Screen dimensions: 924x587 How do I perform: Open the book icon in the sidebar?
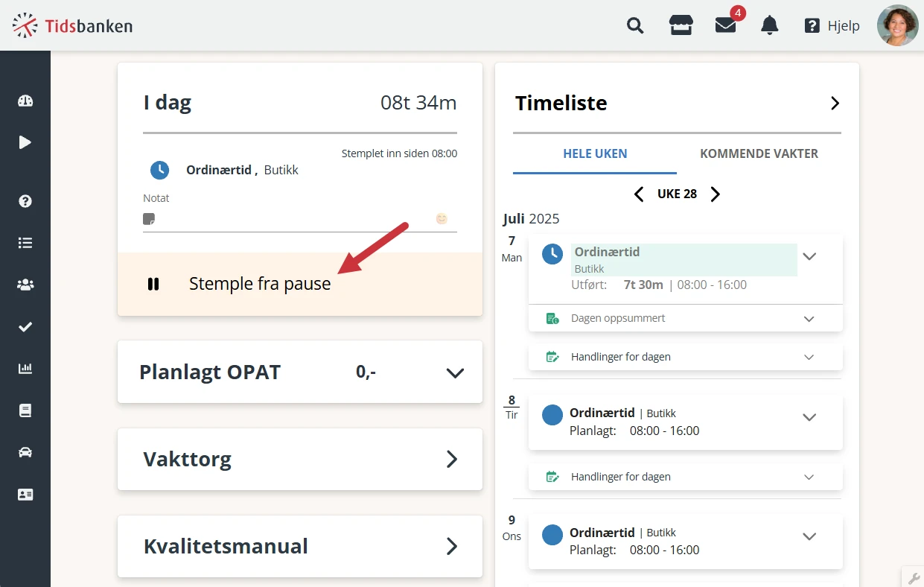25,410
